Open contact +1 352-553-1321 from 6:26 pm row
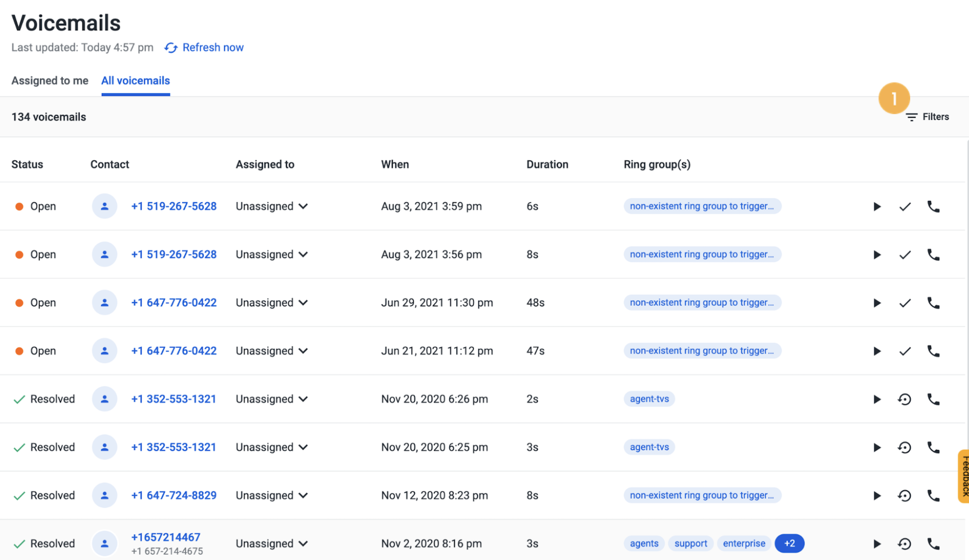969x560 pixels. click(x=173, y=399)
